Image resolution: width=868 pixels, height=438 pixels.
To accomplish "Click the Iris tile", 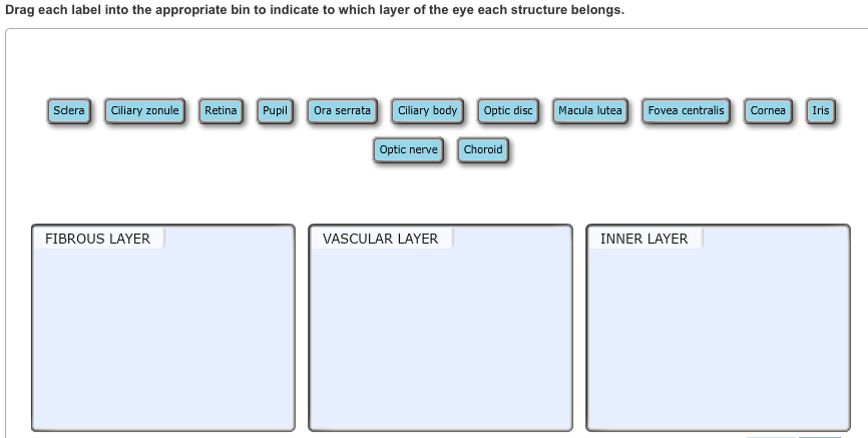I will coord(820,110).
